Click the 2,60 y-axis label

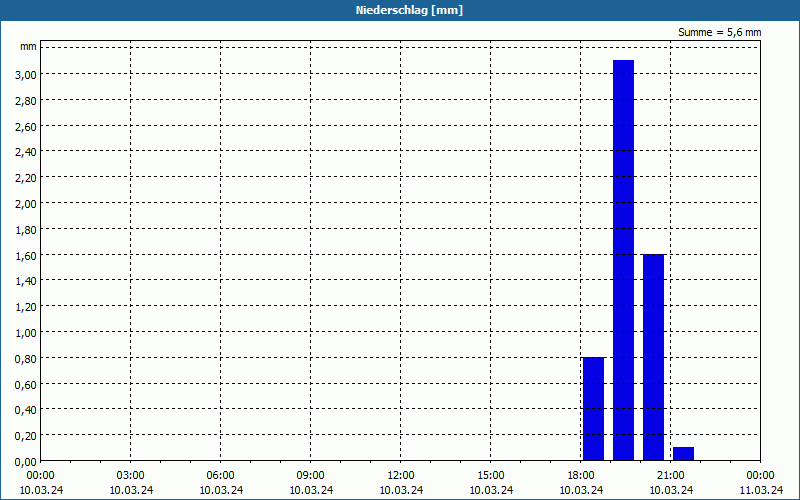pyautogui.click(x=26, y=127)
